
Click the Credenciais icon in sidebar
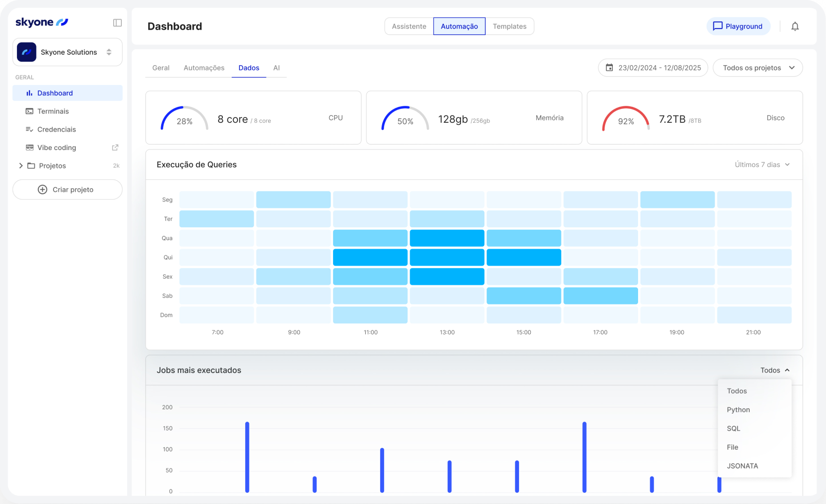coord(30,130)
